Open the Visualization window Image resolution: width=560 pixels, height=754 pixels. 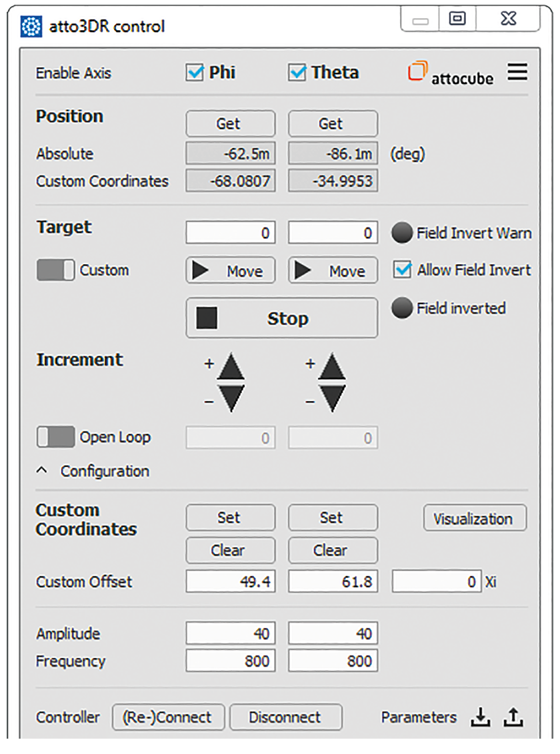(475, 518)
